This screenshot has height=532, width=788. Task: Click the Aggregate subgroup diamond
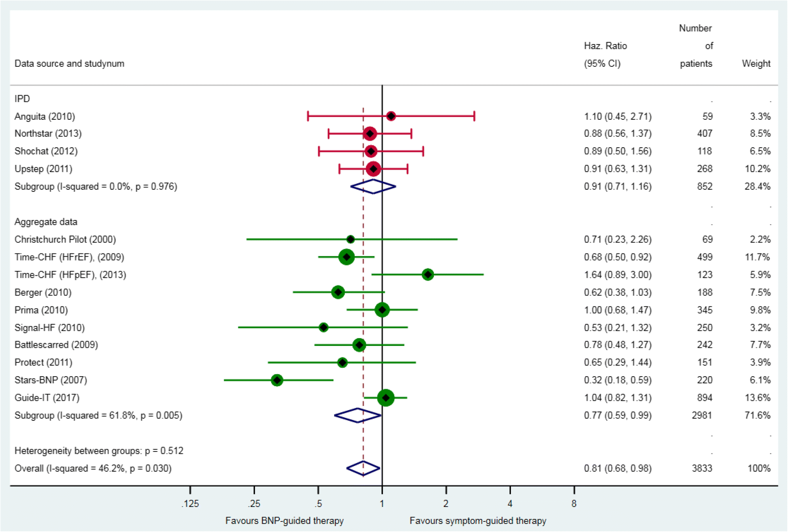pyautogui.click(x=358, y=415)
